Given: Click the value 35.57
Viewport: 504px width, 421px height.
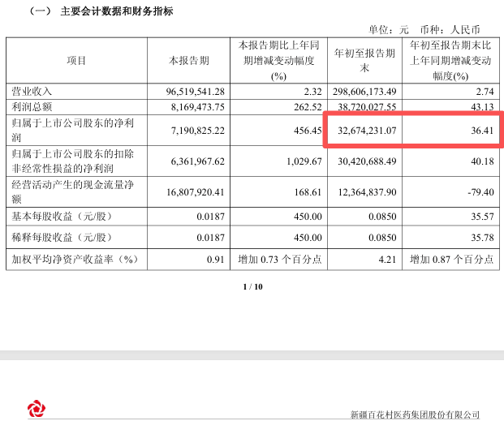Looking at the screenshot, I should (x=482, y=217).
